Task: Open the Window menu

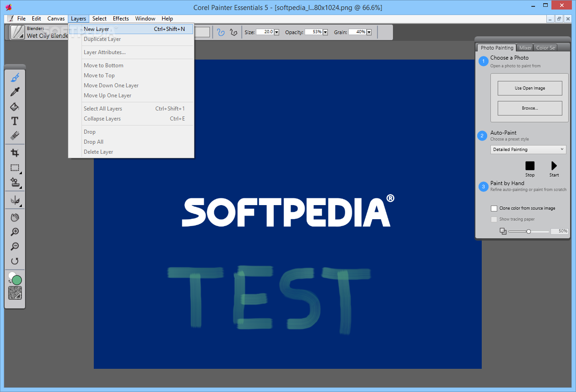Action: pyautogui.click(x=145, y=19)
